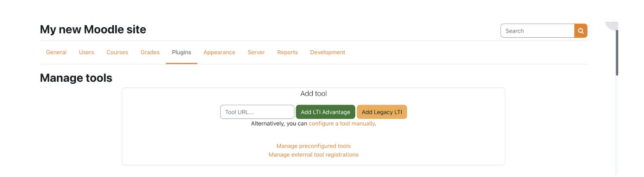Click the Add tool label
Screen dimensions: 644x177
[314, 94]
